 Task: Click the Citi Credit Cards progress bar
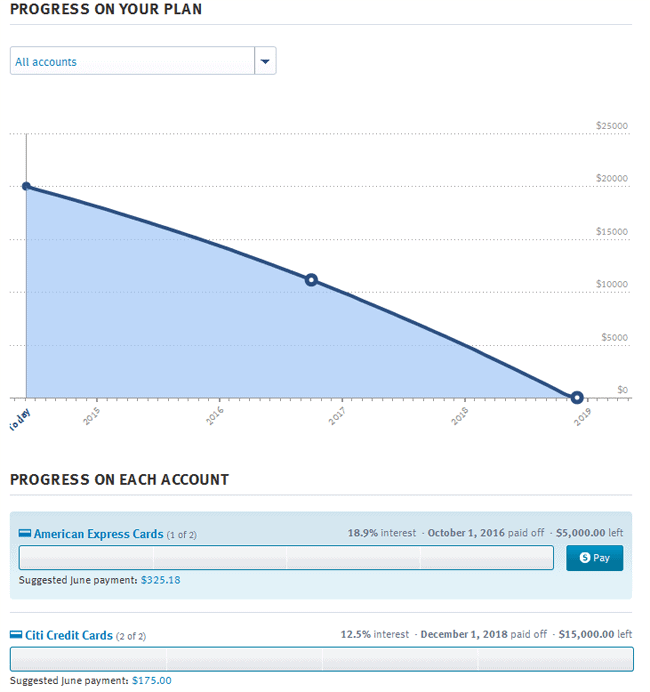(x=322, y=659)
